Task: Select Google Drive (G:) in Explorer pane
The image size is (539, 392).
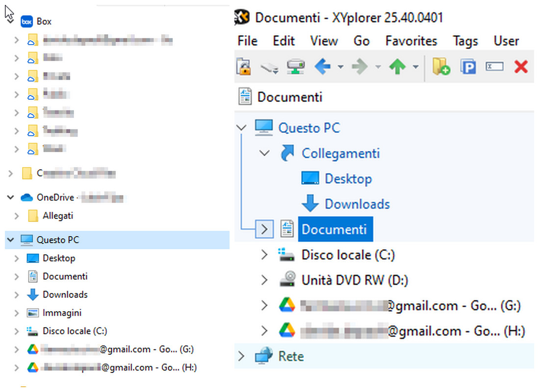Action: 118,349
